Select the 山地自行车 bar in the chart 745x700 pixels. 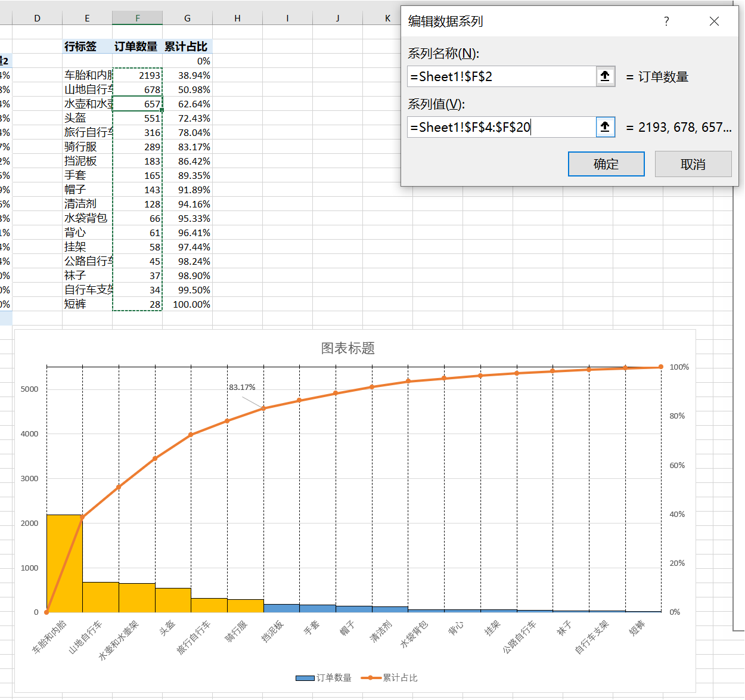point(101,597)
